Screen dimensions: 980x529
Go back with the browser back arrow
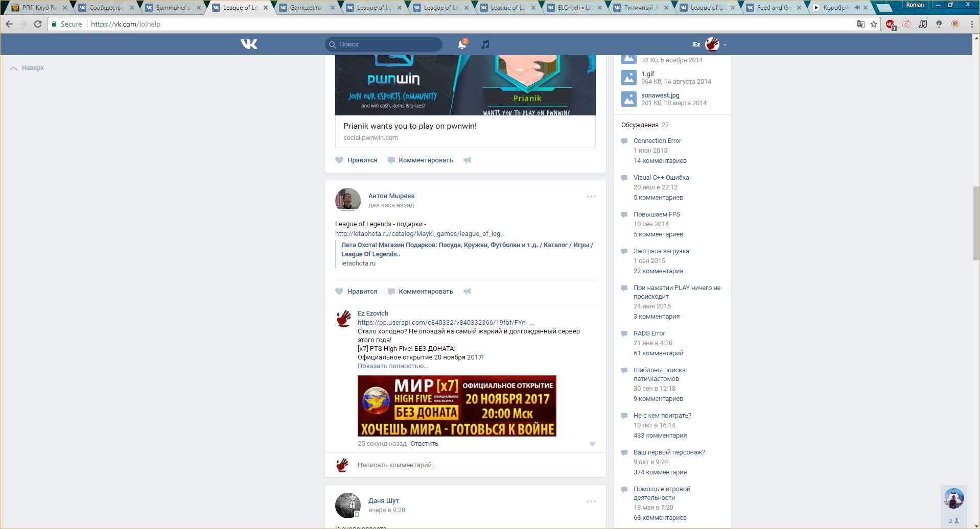(x=9, y=24)
